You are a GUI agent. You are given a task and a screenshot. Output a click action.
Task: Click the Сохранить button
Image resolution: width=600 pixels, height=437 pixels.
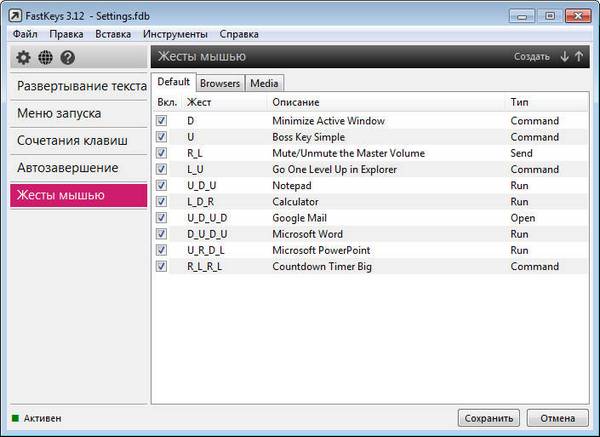point(489,418)
